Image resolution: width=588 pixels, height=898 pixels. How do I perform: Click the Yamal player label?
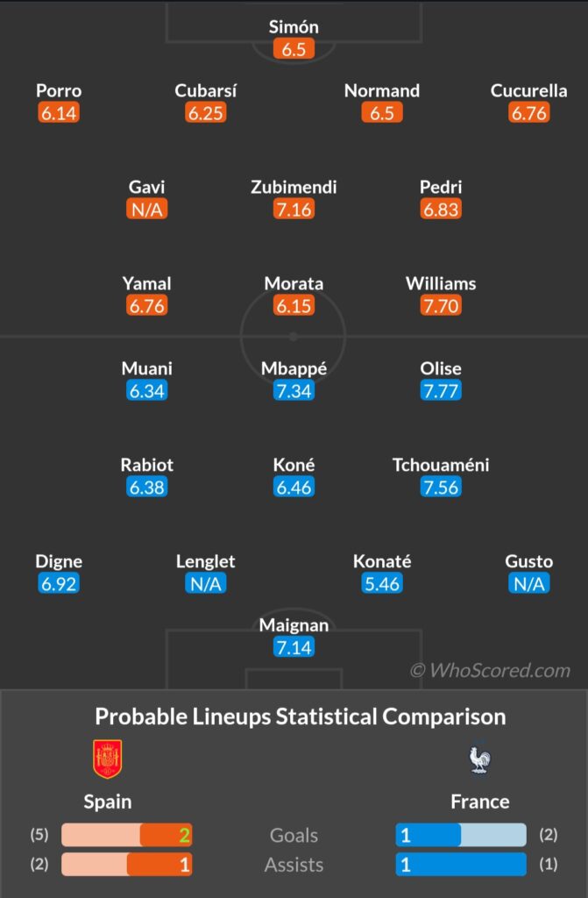(x=147, y=283)
